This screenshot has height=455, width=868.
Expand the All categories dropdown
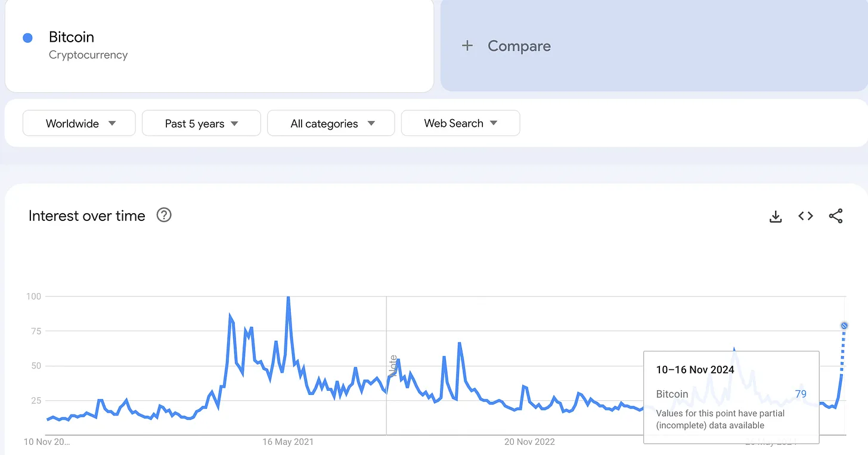331,123
